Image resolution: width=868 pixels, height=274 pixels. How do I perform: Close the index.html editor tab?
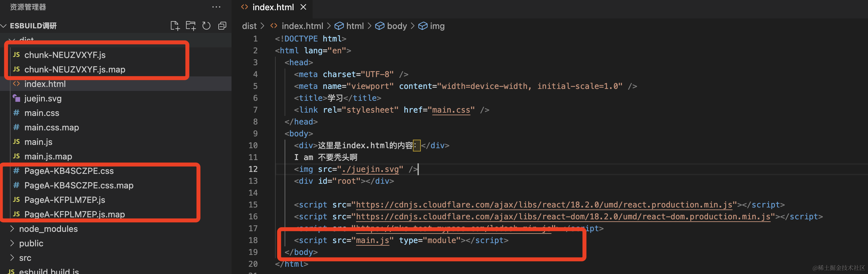pyautogui.click(x=303, y=7)
